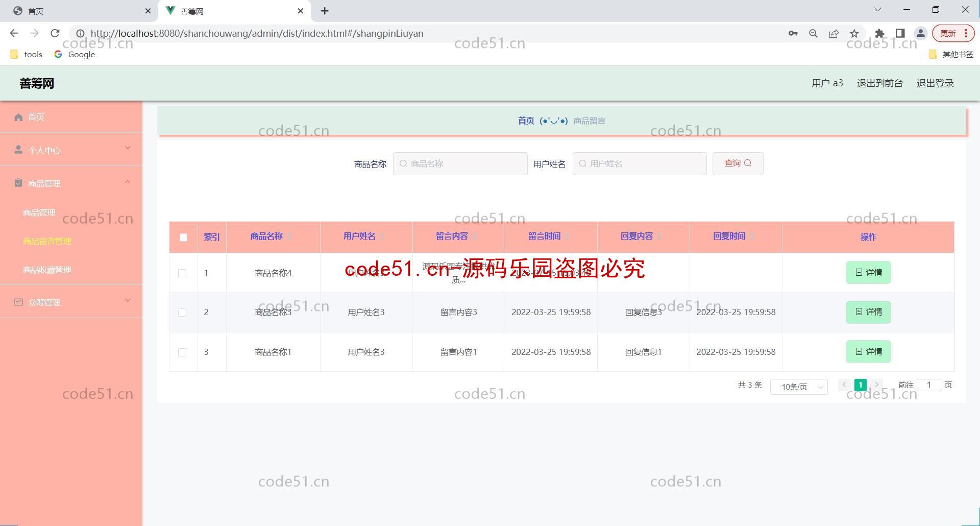Click the person icon beside 个人中心
Screen dimensions: 980x526
[18, 150]
